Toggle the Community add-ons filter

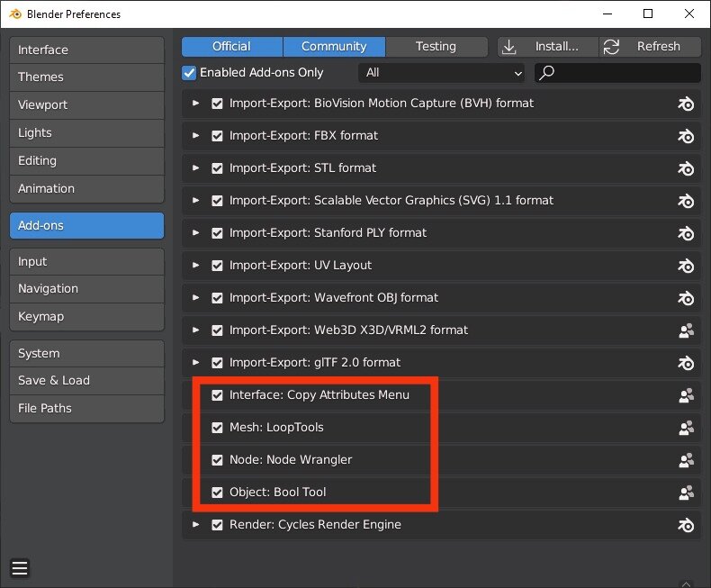click(x=334, y=47)
